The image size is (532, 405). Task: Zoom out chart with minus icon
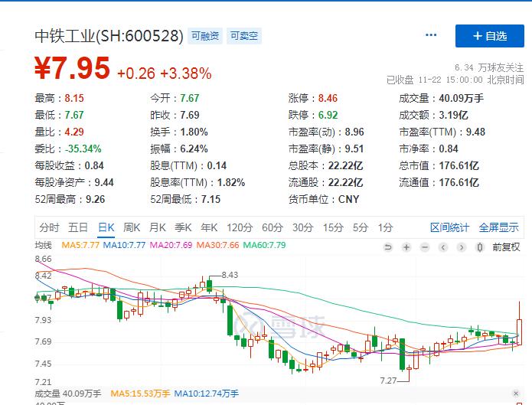424,247
